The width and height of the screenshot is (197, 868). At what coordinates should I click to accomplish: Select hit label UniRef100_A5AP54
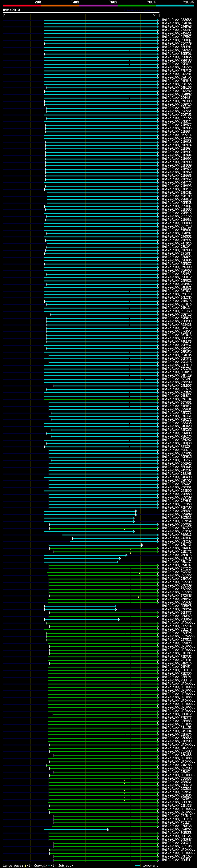click(177, 609)
